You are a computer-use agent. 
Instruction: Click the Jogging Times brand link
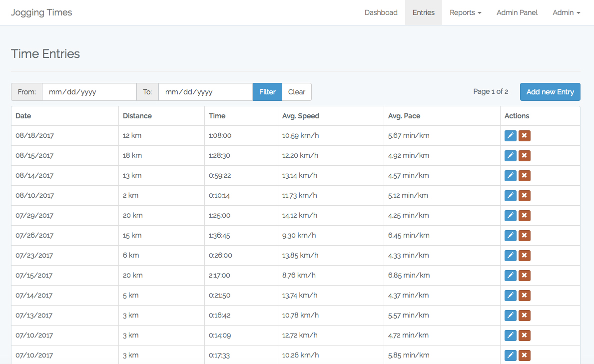click(41, 12)
